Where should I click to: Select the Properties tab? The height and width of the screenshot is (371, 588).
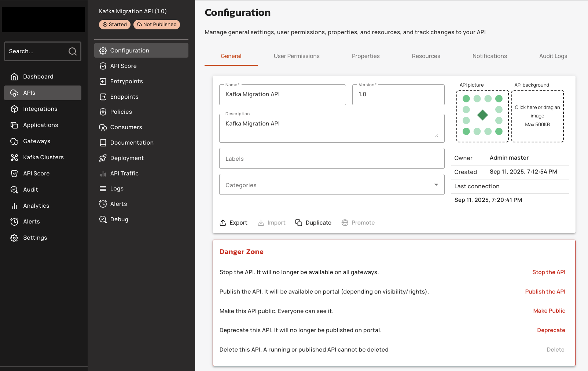click(x=365, y=56)
